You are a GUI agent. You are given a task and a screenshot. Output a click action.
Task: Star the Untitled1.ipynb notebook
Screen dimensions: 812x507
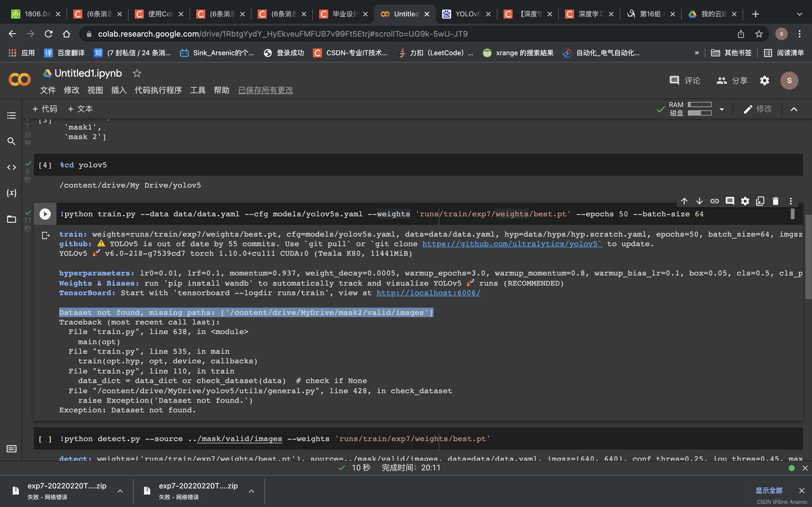click(x=137, y=74)
